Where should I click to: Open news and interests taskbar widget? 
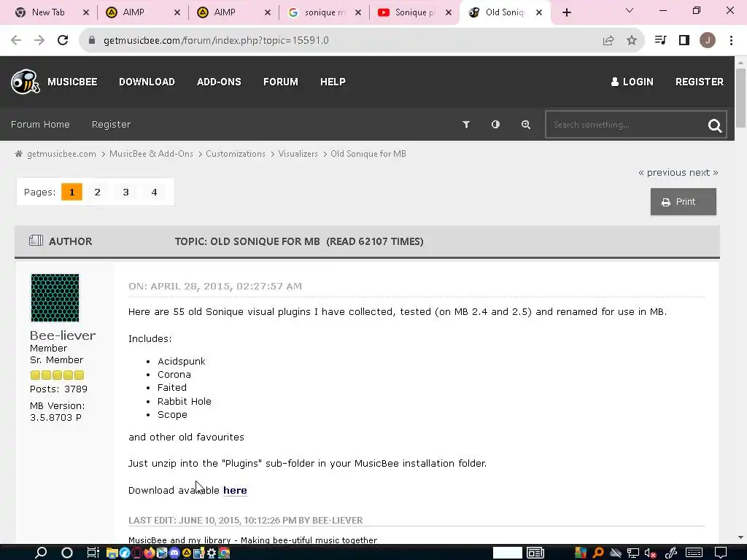[535, 553]
